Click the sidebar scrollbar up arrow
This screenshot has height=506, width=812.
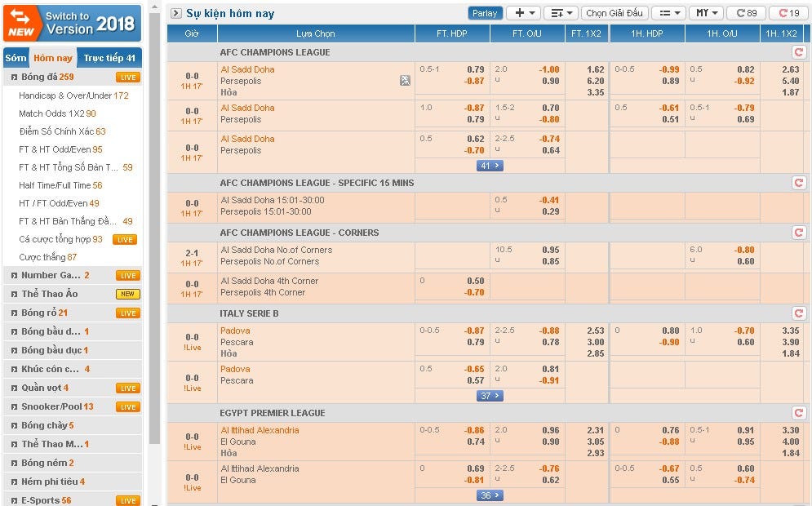click(154, 7)
